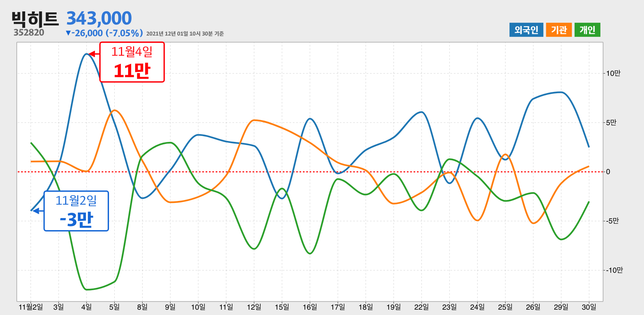
Task: Click the blue 외국인 legend box
Action: tap(526, 30)
